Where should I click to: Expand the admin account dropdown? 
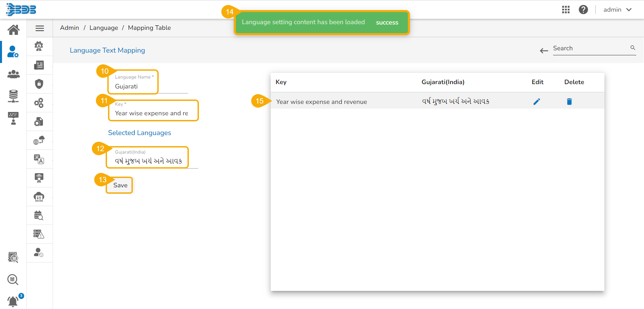coord(618,9)
